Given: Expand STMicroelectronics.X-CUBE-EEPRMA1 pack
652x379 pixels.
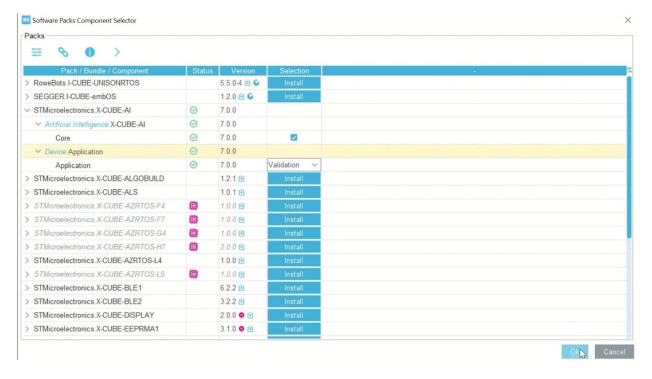Looking at the screenshot, I should [27, 329].
